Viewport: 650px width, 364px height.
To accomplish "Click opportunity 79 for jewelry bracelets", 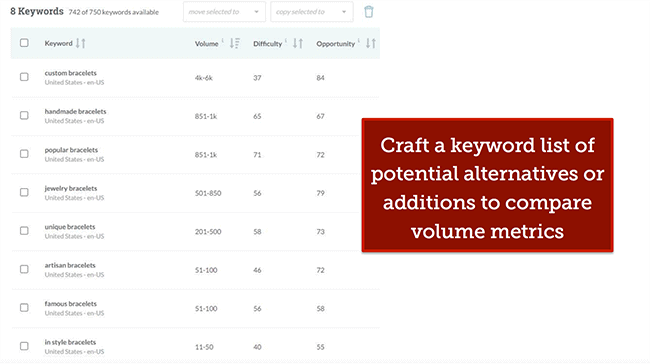I will pos(320,193).
